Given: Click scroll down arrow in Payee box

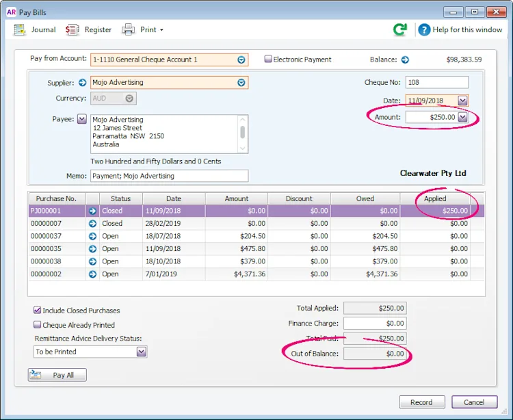Looking at the screenshot, I should point(242,148).
